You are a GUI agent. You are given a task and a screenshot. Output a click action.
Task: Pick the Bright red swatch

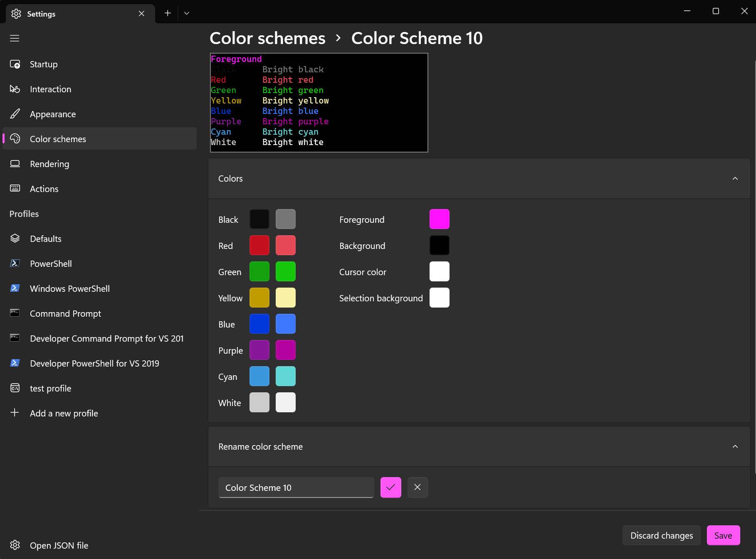coord(286,245)
